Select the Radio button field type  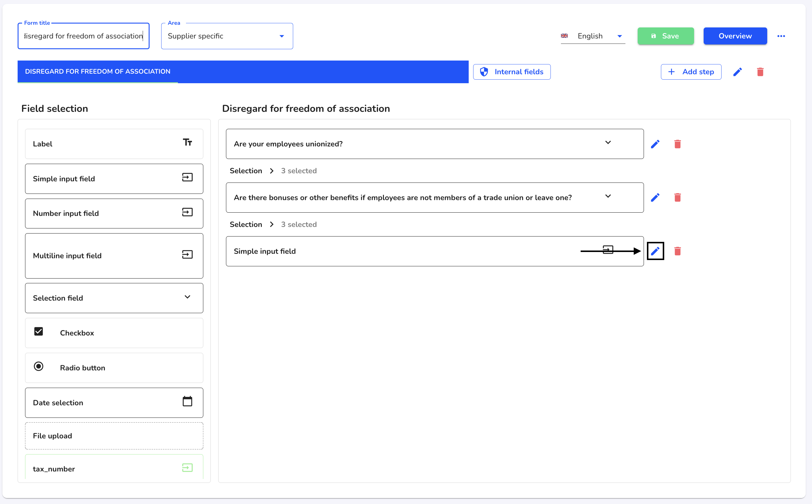tap(114, 367)
